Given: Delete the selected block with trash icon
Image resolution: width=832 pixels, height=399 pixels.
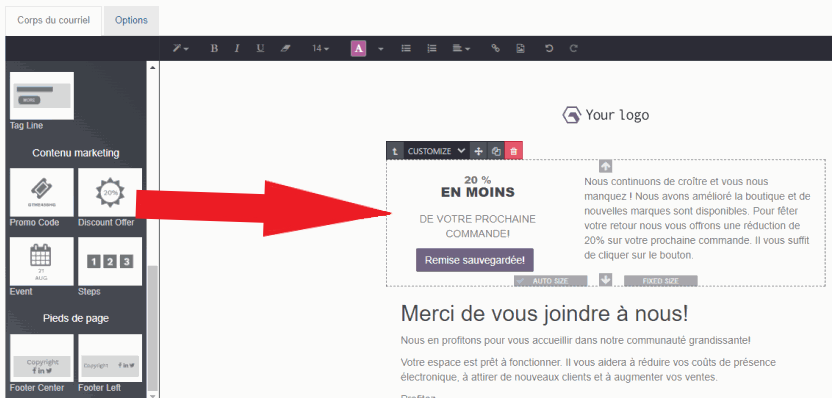Looking at the screenshot, I should 514,151.
